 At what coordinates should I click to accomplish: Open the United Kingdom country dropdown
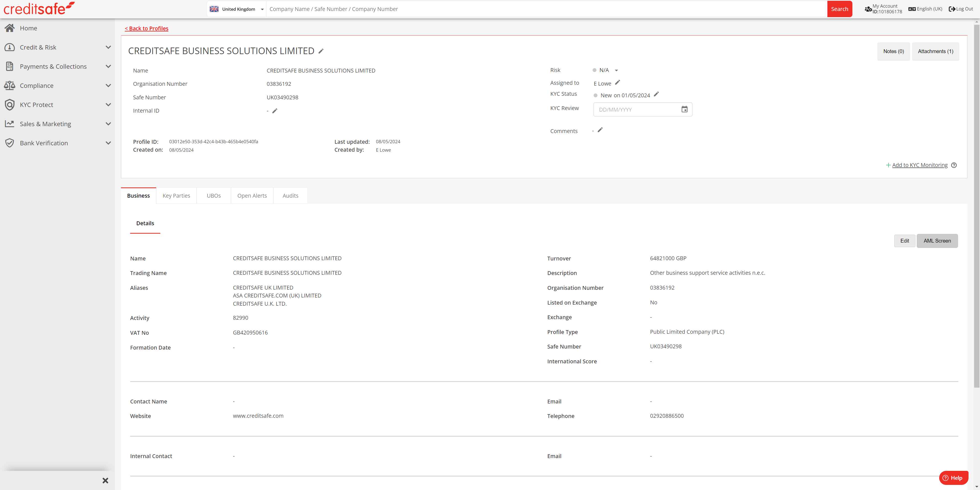[x=237, y=9]
